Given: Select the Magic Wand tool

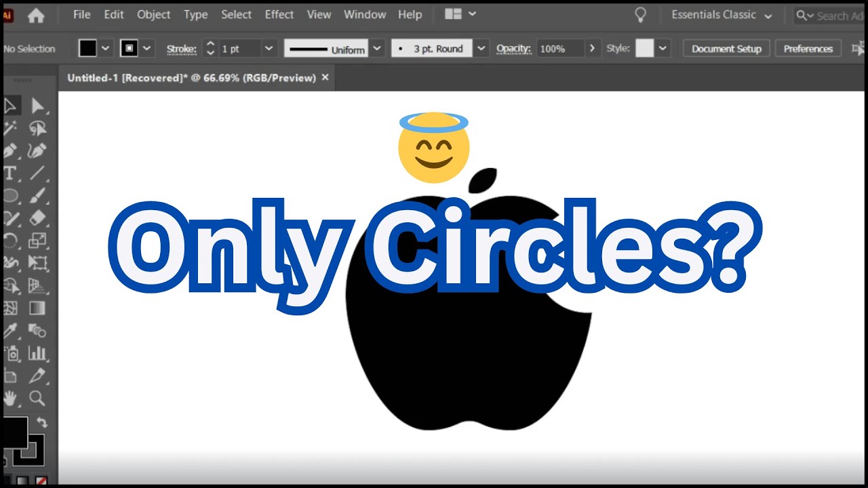Looking at the screenshot, I should tap(10, 128).
